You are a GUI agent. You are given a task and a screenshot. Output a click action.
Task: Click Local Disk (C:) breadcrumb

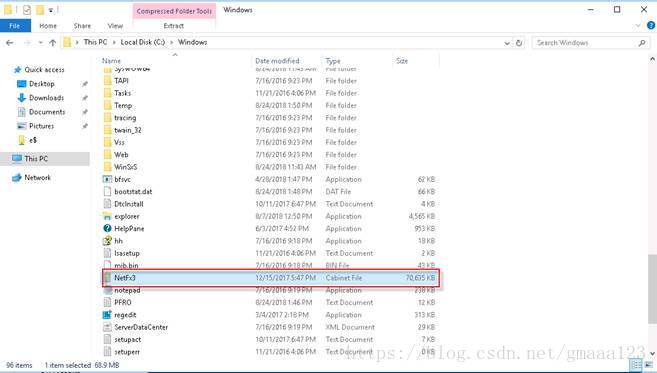pyautogui.click(x=142, y=42)
